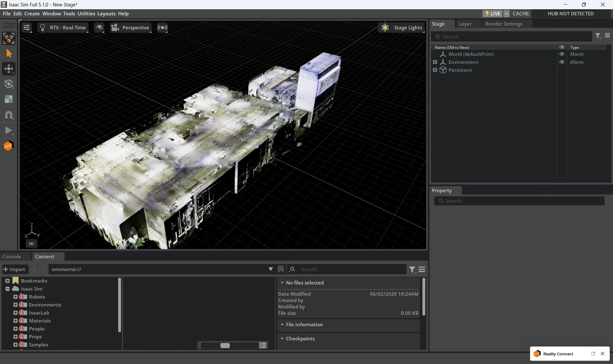This screenshot has width=613, height=364.
Task: Select the selection mode tool icon
Action: [x=9, y=38]
